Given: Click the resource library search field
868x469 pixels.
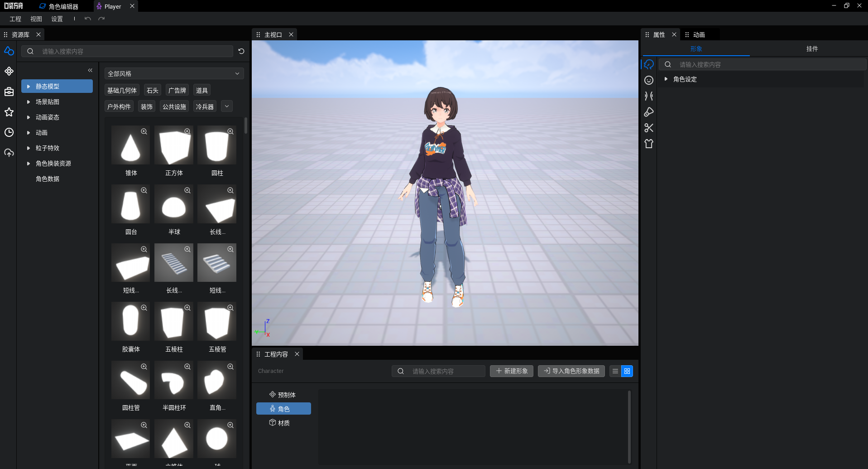Looking at the screenshot, I should 127,51.
